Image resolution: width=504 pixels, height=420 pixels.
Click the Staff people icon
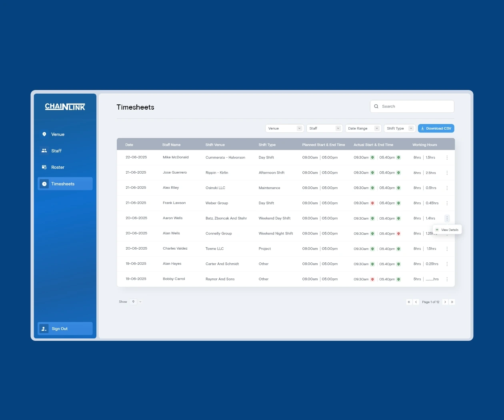click(44, 151)
